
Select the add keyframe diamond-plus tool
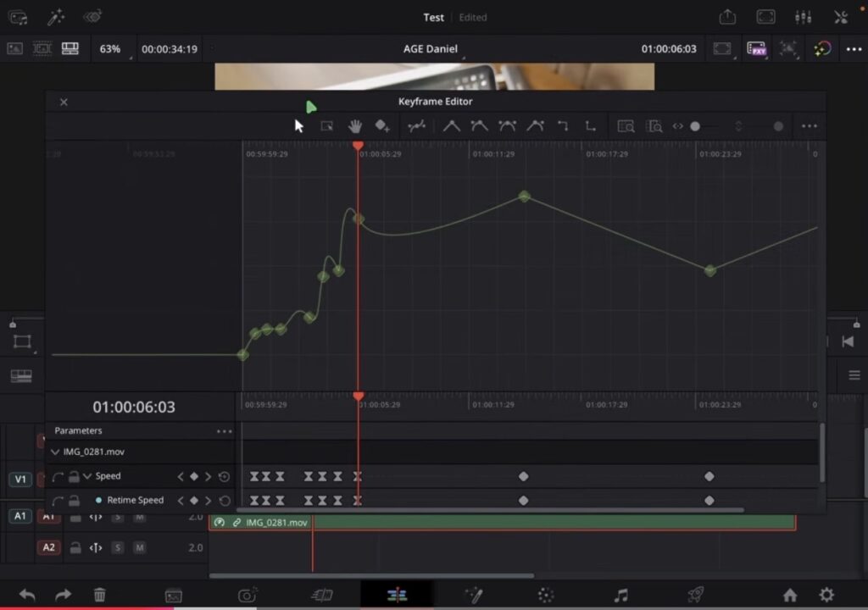(382, 126)
